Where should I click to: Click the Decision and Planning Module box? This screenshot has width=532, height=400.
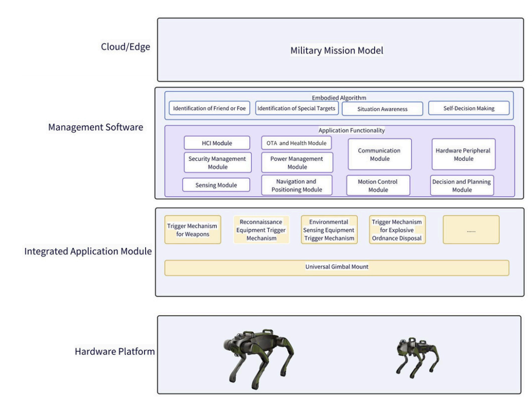pyautogui.click(x=462, y=185)
